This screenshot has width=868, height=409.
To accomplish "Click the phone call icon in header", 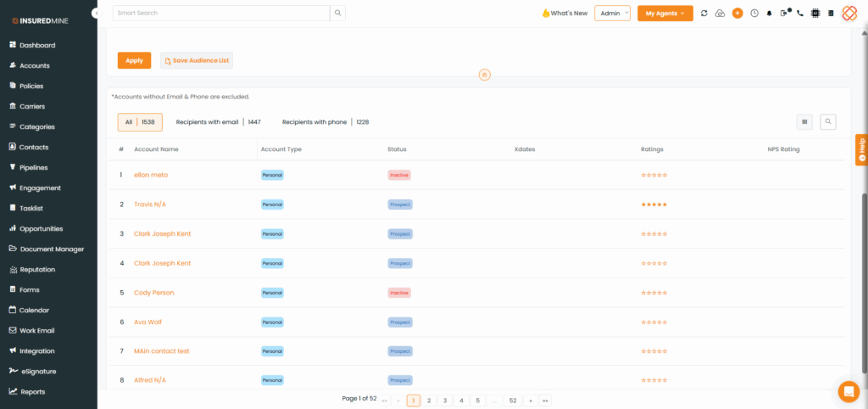I will [x=799, y=14].
